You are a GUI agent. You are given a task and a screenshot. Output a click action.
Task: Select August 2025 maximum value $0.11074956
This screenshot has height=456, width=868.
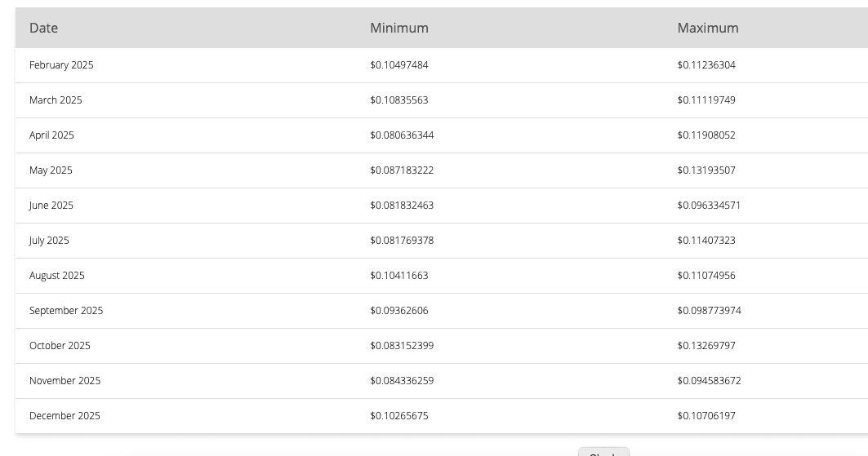[706, 276]
